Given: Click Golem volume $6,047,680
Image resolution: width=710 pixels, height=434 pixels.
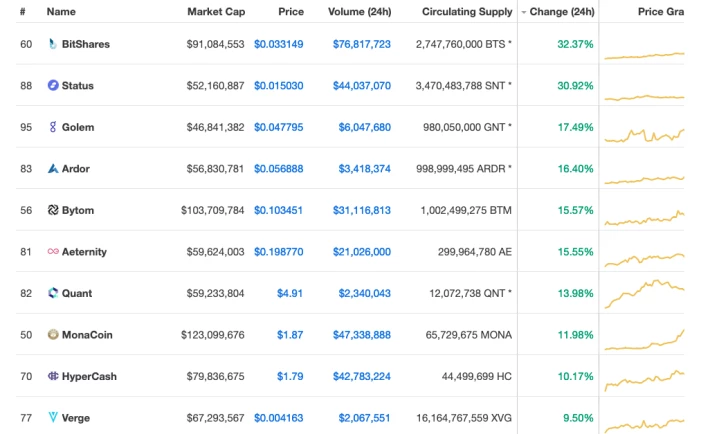Looking at the screenshot, I should (365, 127).
